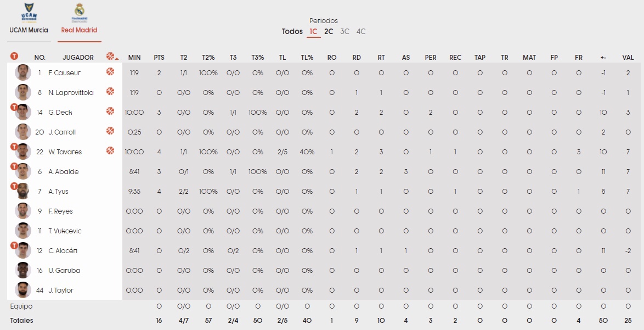This screenshot has width=644, height=330.
Task: Sort table by MIN column header
Action: 134,57
